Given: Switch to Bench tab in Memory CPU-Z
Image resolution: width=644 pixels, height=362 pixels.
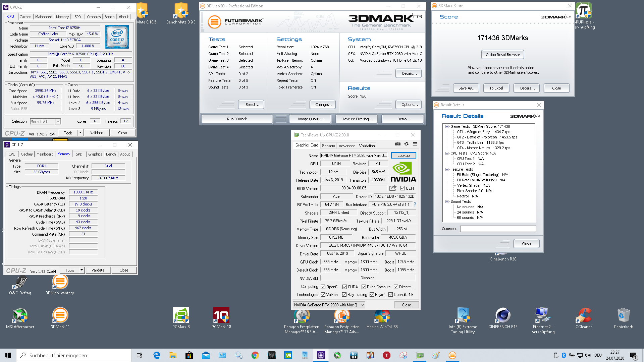Looking at the screenshot, I should pyautogui.click(x=111, y=154).
